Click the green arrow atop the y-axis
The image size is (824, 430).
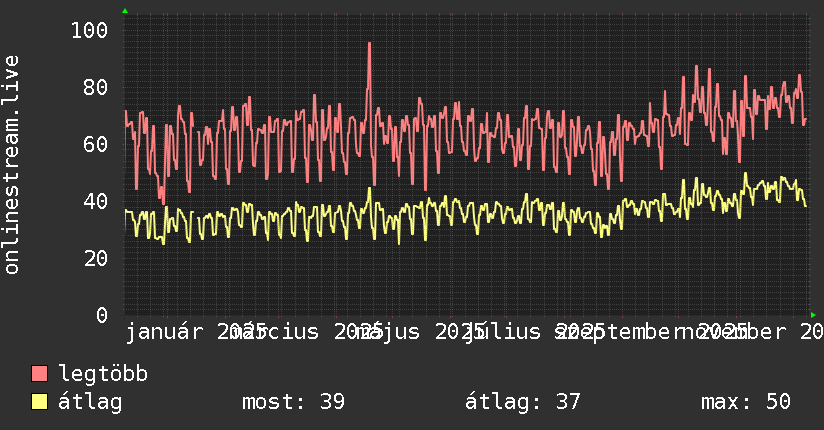point(125,11)
